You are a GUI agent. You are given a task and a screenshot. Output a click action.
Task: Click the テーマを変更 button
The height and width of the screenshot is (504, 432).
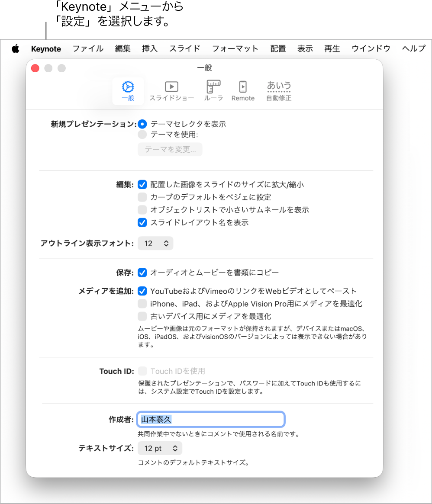pyautogui.click(x=170, y=149)
